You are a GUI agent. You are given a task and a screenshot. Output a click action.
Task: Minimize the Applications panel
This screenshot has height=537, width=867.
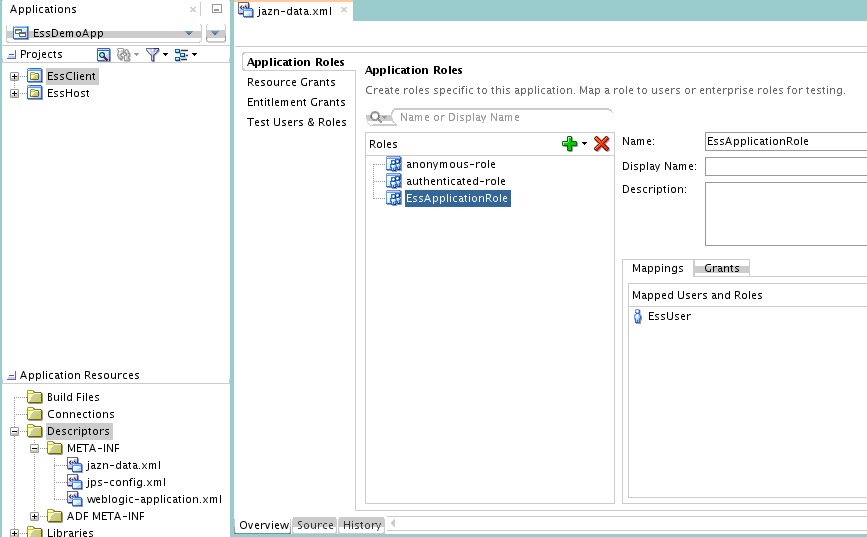(x=217, y=9)
